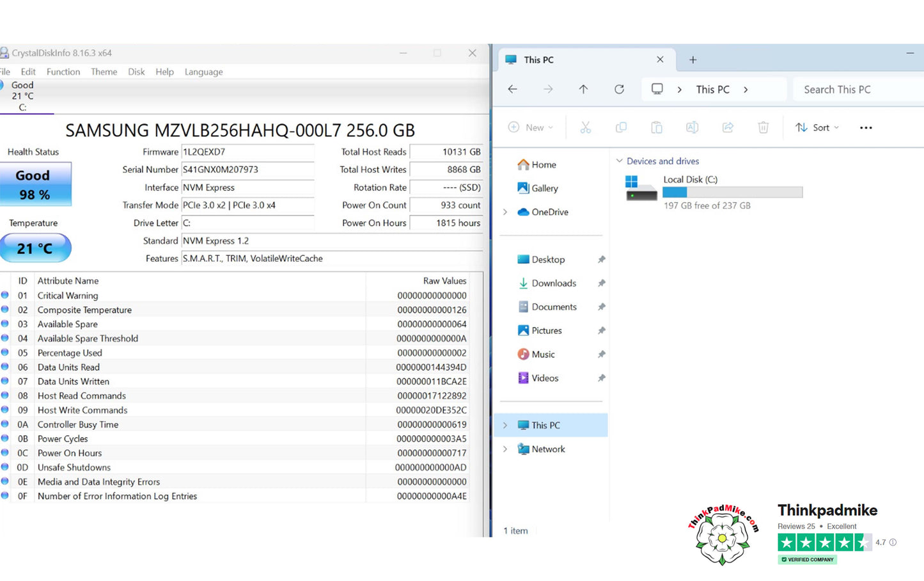Open the See more ellipsis menu
This screenshot has width=924, height=581.
866,128
